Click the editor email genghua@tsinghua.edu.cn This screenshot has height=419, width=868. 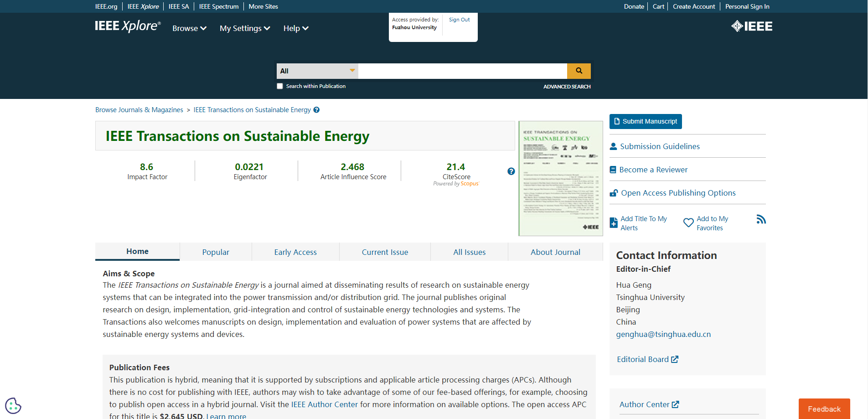click(x=663, y=334)
